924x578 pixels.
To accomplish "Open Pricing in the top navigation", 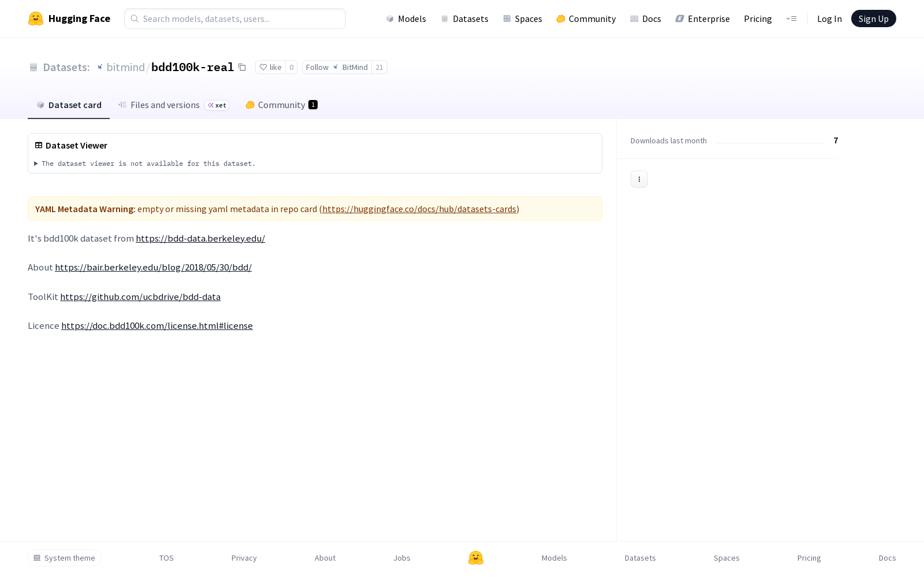I will tap(758, 18).
